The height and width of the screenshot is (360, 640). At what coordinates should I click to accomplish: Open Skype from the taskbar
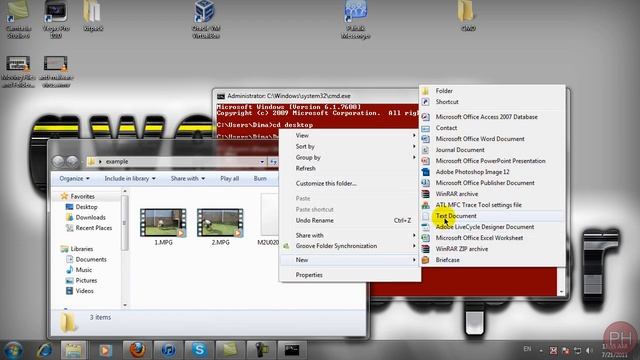199,350
